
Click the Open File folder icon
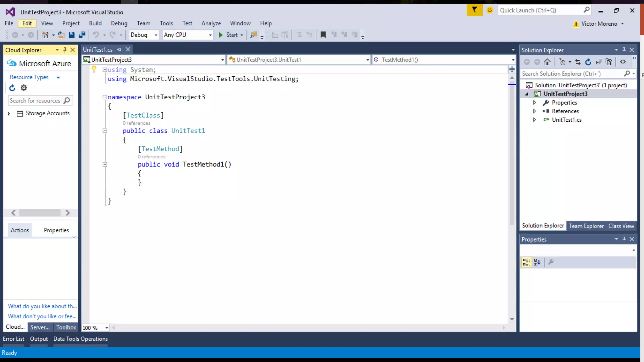(61, 35)
